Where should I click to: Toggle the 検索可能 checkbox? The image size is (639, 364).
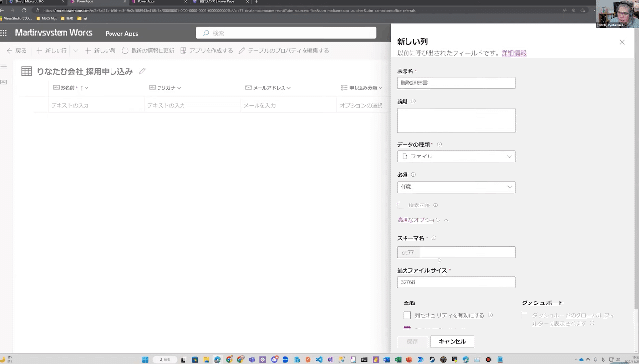click(x=401, y=206)
